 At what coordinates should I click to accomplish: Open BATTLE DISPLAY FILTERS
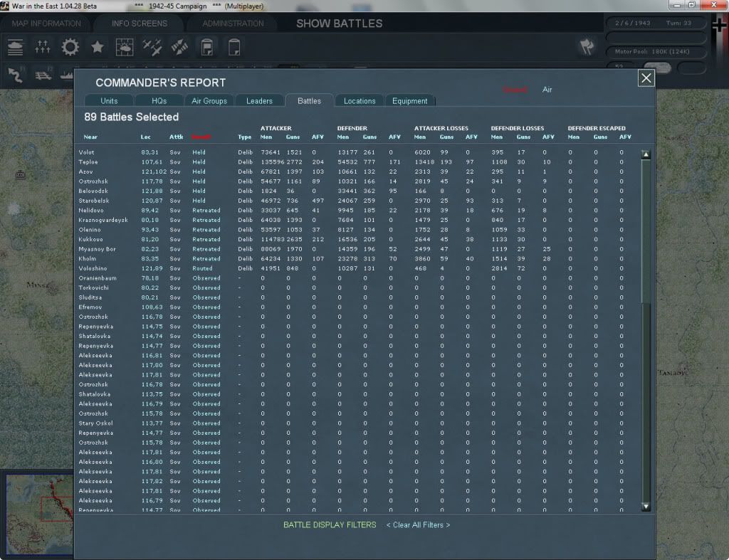(x=330, y=524)
